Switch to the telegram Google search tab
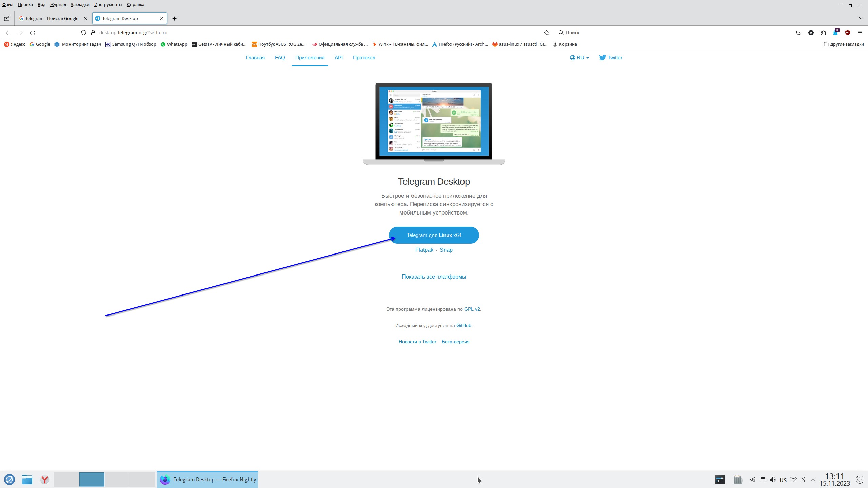Image resolution: width=868 pixels, height=488 pixels. pos(52,18)
